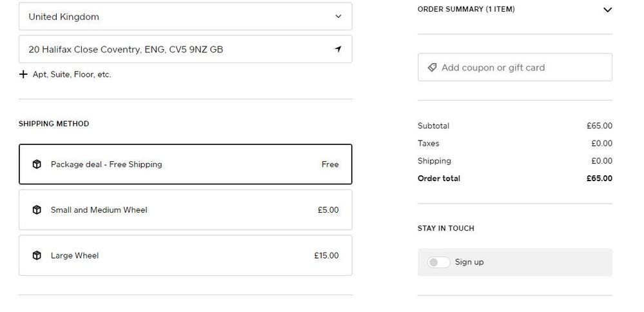Click the £15.00 price on Large Wheel
The height and width of the screenshot is (312, 644).
click(x=326, y=255)
